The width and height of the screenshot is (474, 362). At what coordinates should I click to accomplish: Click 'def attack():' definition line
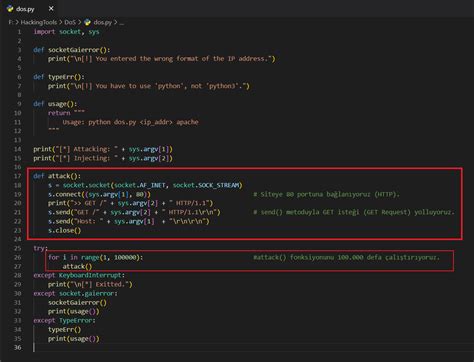[x=57, y=176]
